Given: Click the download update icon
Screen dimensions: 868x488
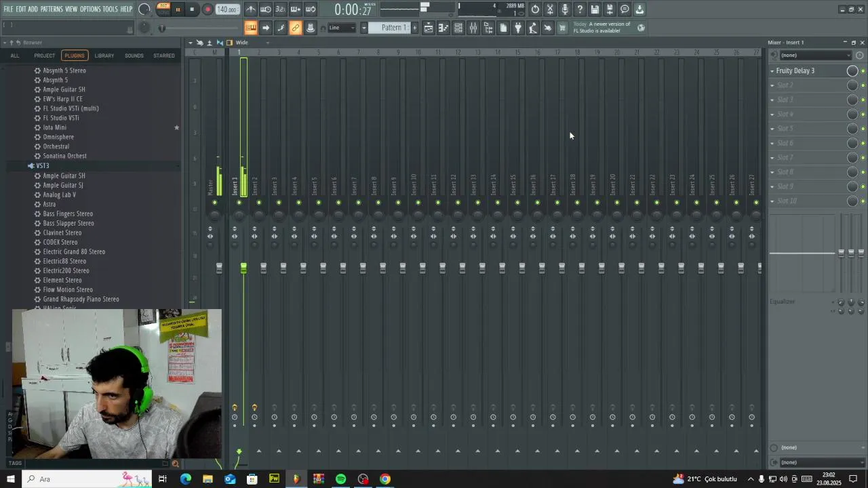Looking at the screenshot, I should tap(639, 9).
